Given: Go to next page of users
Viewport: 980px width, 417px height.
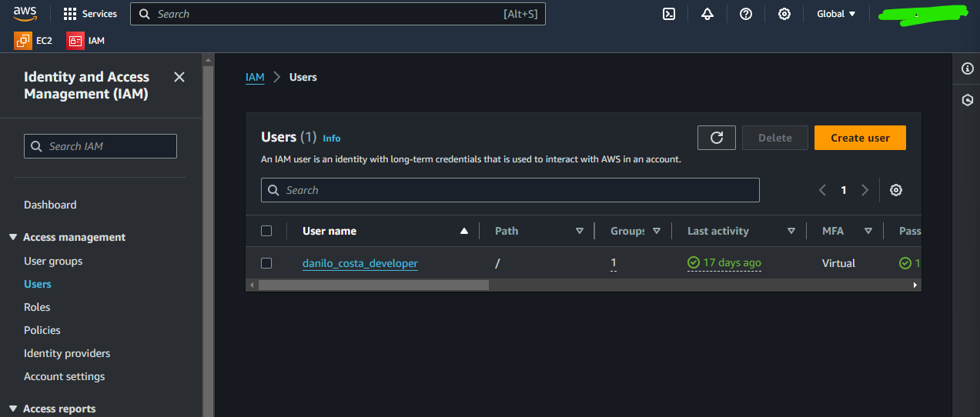Looking at the screenshot, I should pos(865,190).
